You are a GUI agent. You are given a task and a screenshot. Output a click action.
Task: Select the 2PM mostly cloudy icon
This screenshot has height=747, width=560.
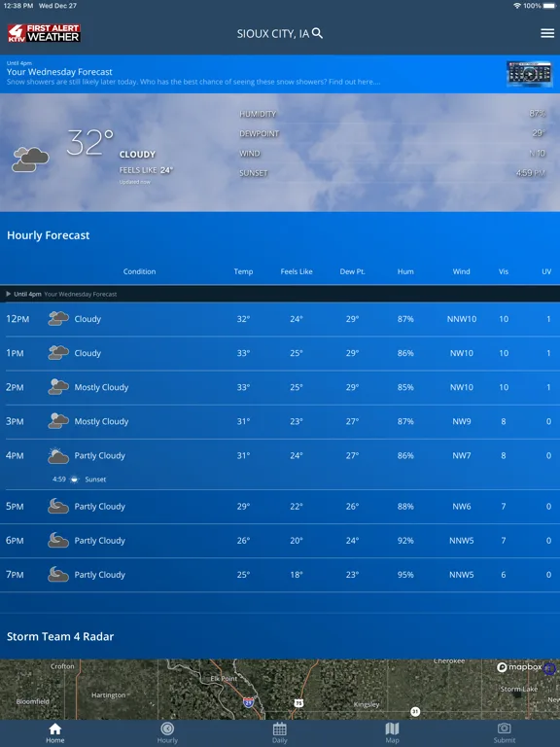pos(58,387)
